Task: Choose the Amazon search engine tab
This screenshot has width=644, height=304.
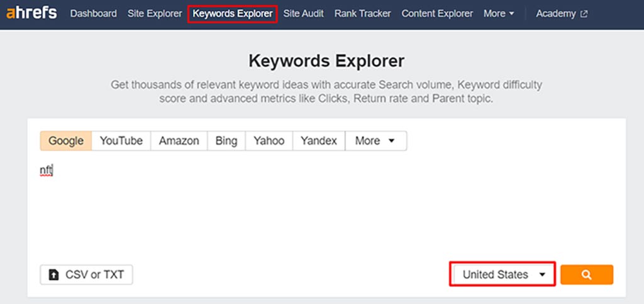Action: click(x=179, y=141)
